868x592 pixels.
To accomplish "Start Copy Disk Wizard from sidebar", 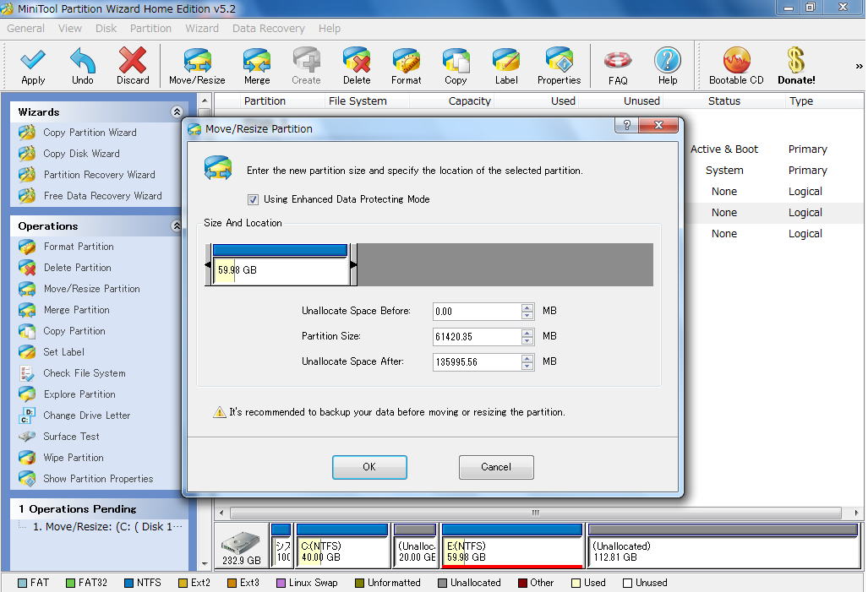I will 81,153.
